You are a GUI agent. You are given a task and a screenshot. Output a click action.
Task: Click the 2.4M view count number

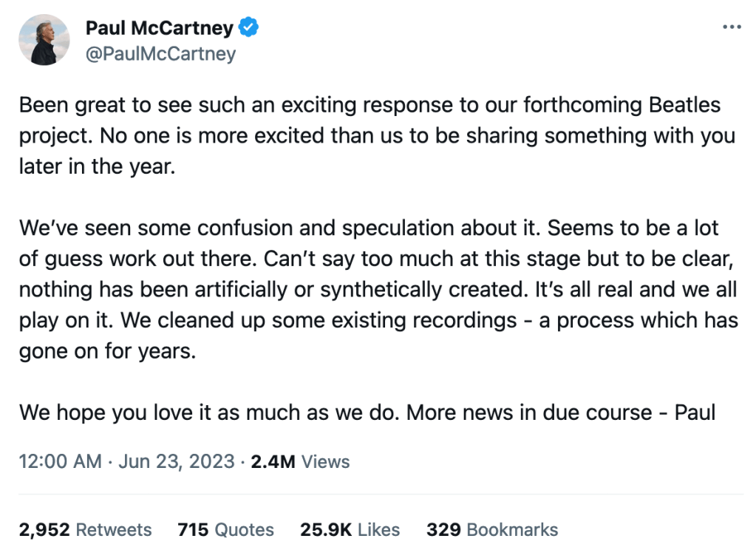click(273, 462)
